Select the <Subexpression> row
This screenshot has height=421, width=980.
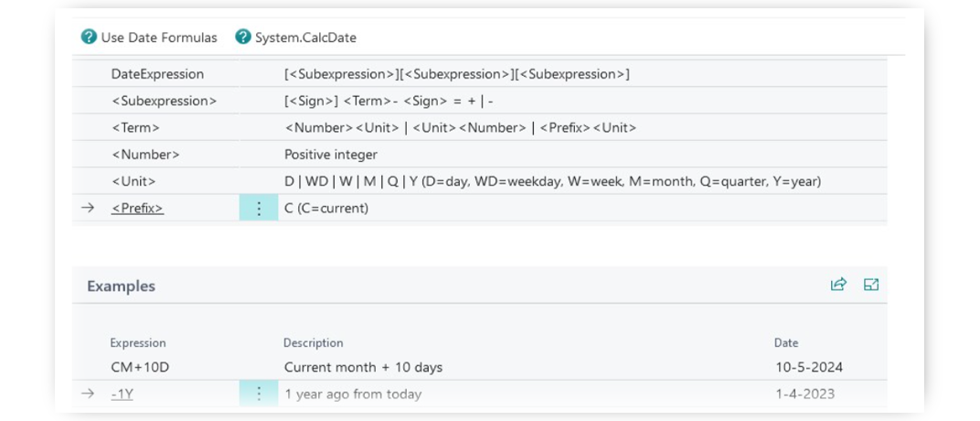point(479,101)
